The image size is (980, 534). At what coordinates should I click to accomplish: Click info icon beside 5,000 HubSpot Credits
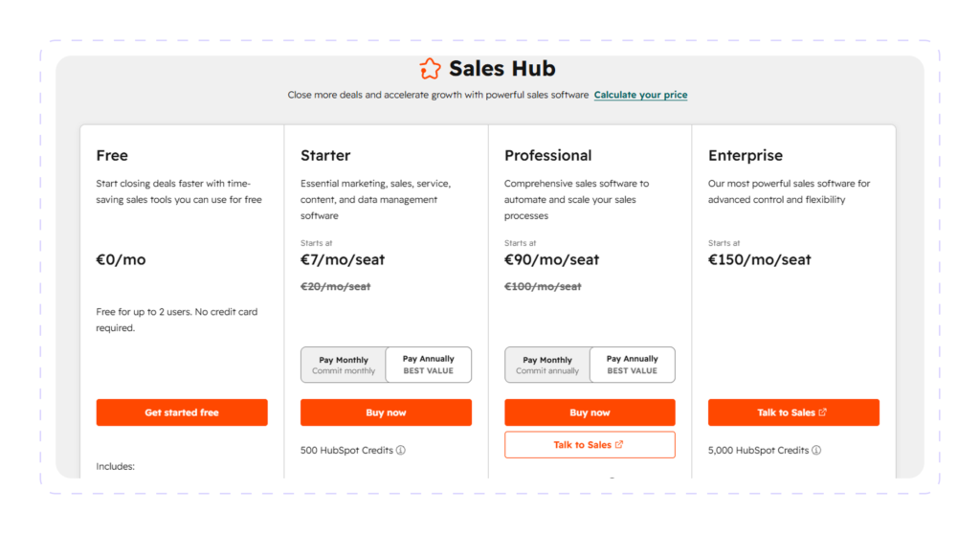click(816, 450)
